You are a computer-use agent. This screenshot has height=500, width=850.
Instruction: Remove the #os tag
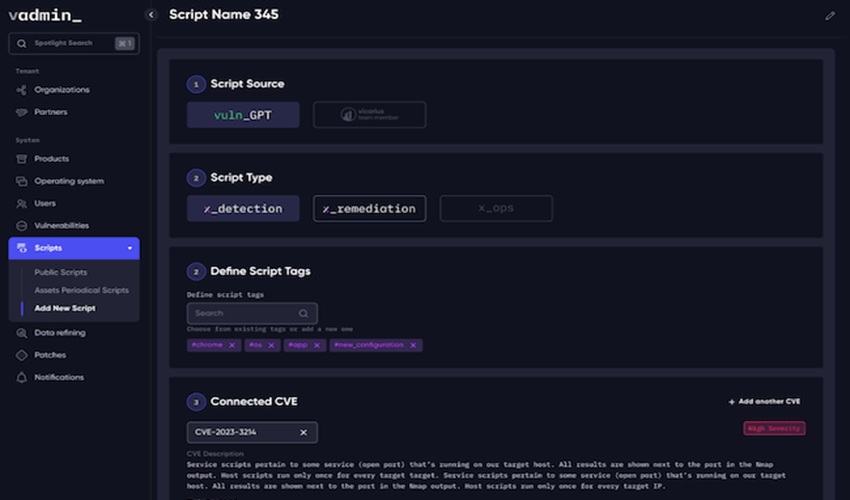tap(271, 345)
